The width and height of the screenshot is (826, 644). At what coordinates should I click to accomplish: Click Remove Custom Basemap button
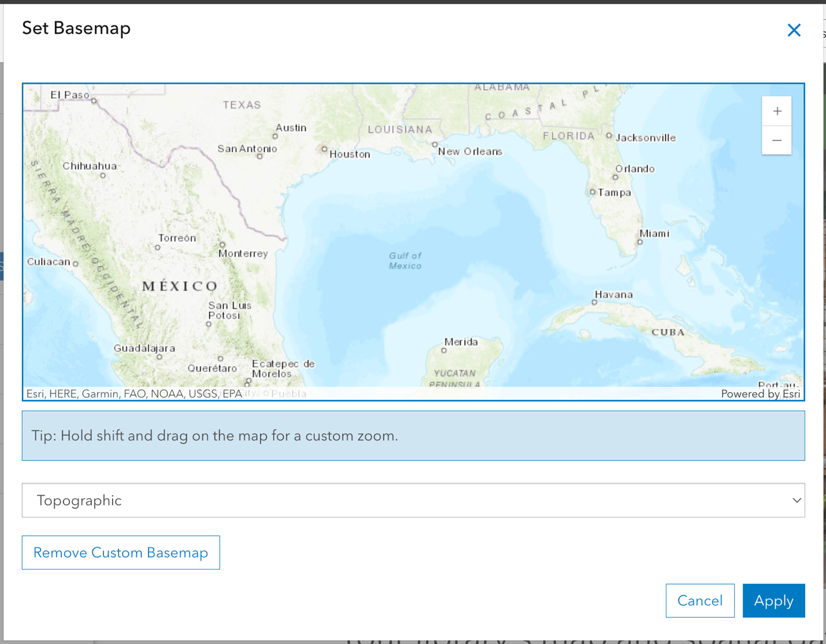[x=121, y=553]
